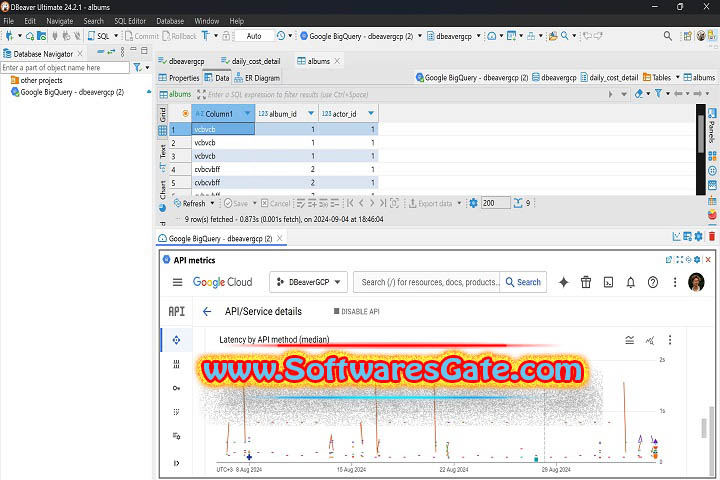
Task: Click the Google Cloud search field
Action: point(429,282)
